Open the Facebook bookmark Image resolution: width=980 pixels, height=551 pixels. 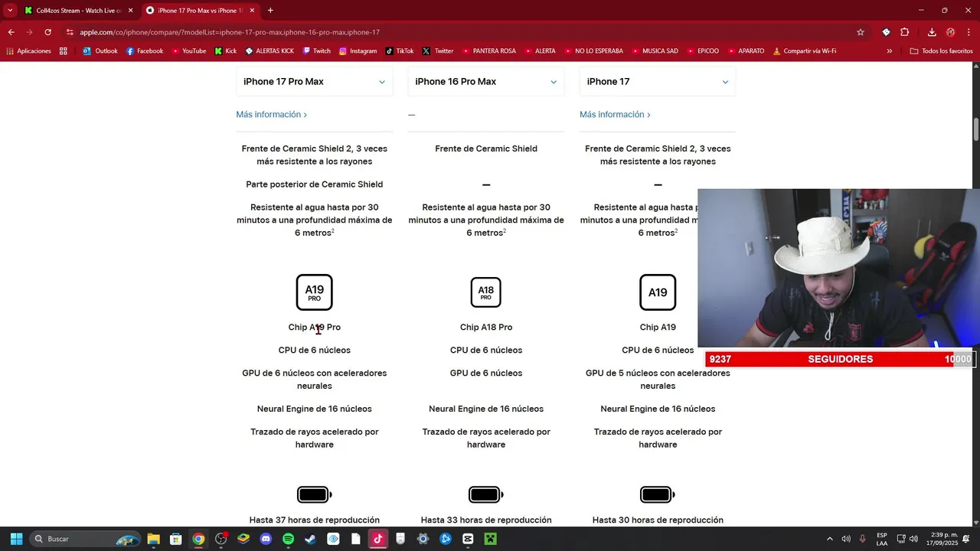(x=144, y=51)
